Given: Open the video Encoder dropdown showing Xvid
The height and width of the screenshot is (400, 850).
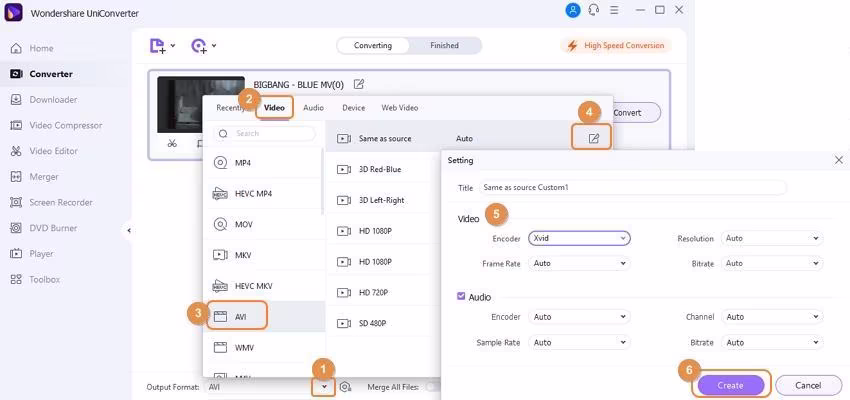Looking at the screenshot, I should pyautogui.click(x=579, y=238).
